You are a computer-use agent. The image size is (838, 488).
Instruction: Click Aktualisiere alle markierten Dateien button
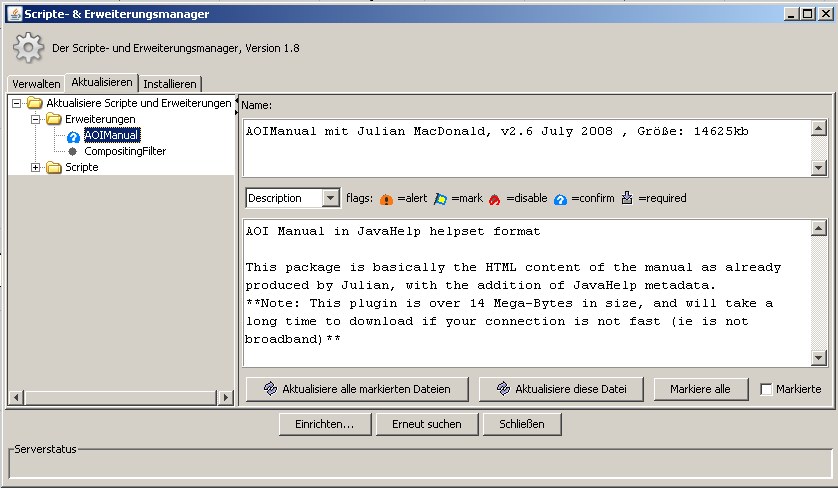(x=357, y=389)
